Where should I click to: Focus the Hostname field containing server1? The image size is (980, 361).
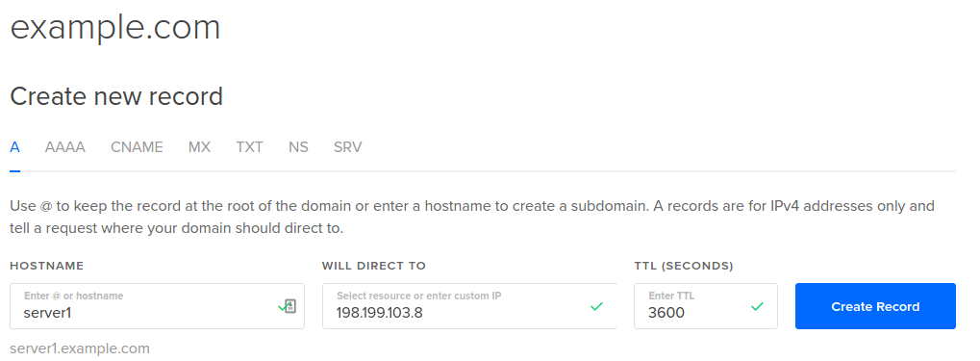tap(157, 306)
